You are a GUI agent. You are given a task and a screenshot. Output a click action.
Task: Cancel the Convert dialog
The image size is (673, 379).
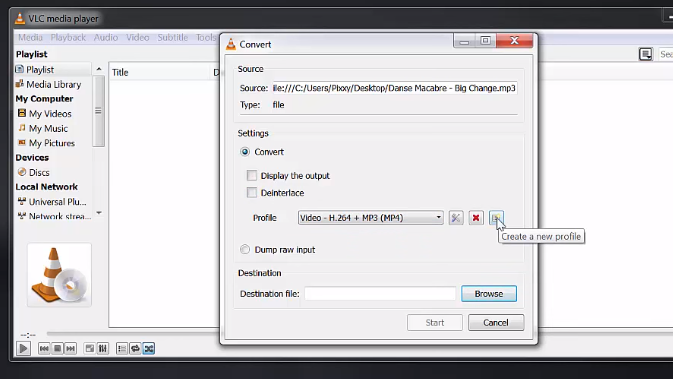coord(496,322)
